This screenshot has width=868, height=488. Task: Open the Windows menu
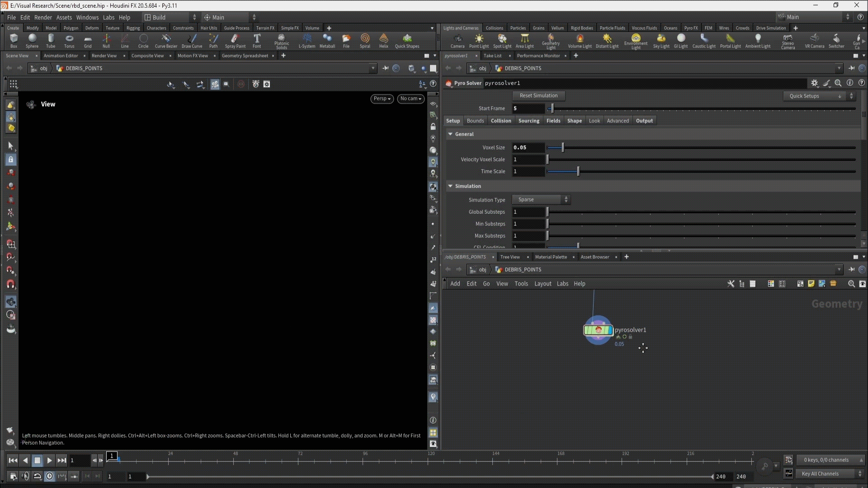pyautogui.click(x=87, y=17)
